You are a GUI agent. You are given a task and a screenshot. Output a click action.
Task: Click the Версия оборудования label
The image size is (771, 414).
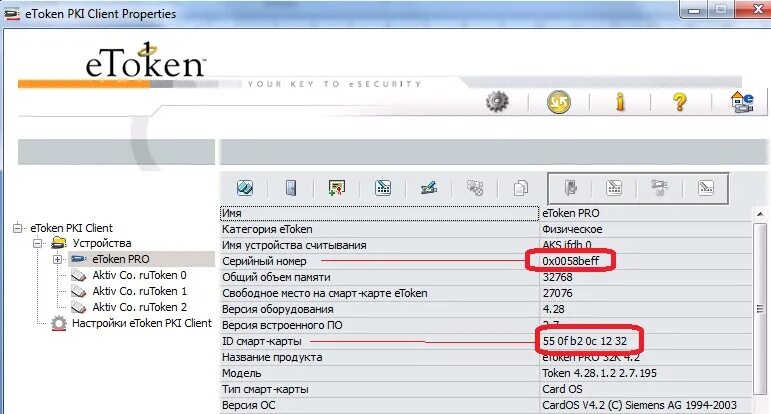[277, 309]
